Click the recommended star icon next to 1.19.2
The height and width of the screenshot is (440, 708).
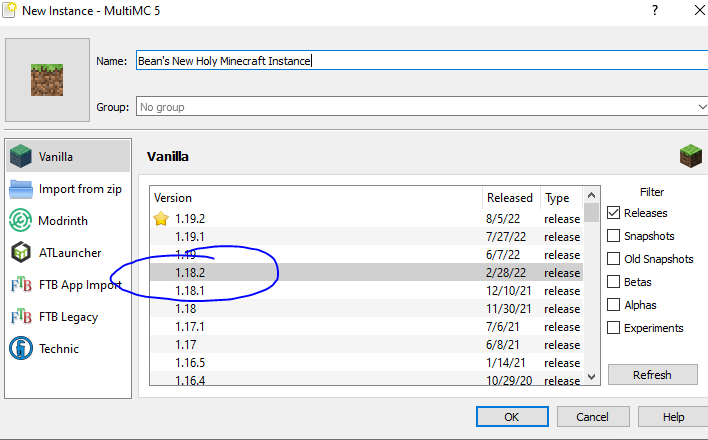[161, 219]
